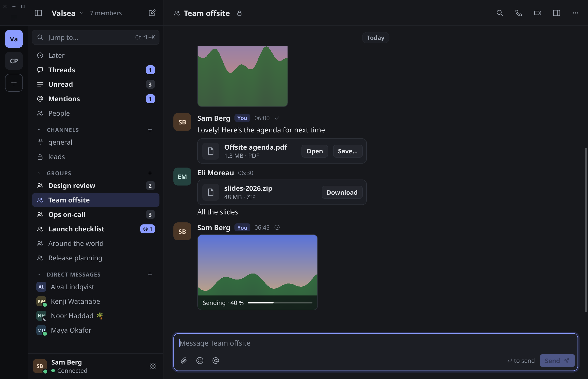This screenshot has height=379, width=588.
Task: Collapse the Channels section
Action: [39, 130]
